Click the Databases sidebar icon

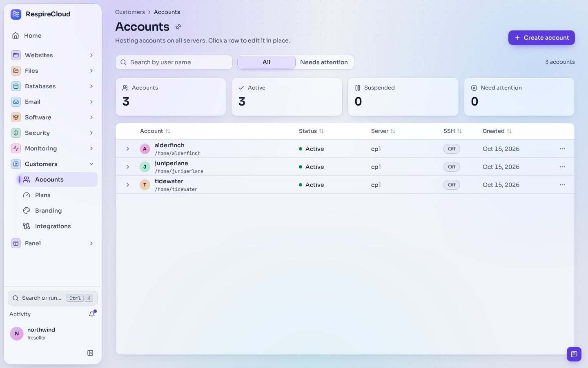(x=16, y=86)
